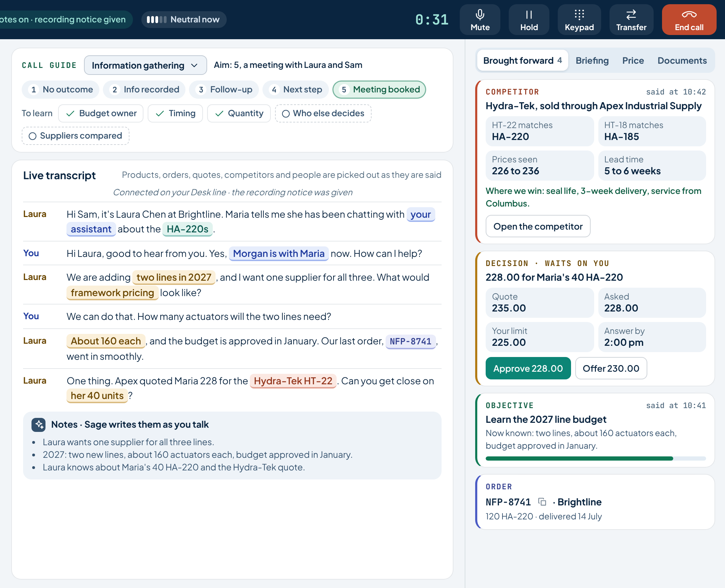Click the Live transcript heading
Viewport: 725px width, 588px height.
59,176
